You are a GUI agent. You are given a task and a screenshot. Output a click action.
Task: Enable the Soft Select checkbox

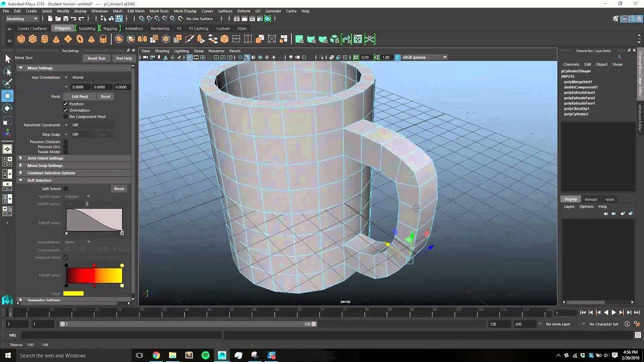click(x=65, y=189)
